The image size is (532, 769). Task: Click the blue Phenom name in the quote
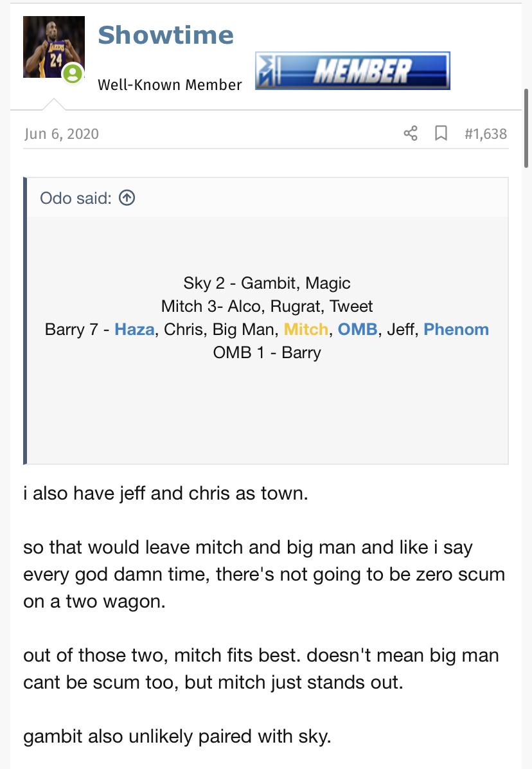[x=456, y=329]
